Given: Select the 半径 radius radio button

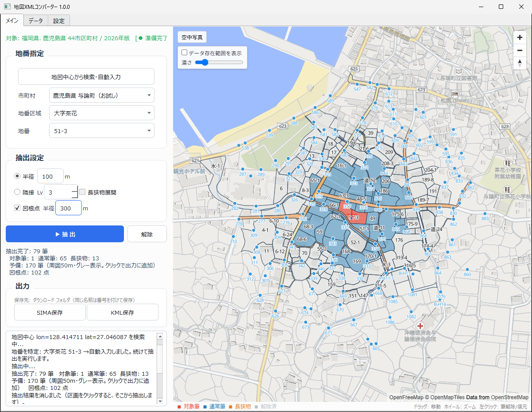Looking at the screenshot, I should point(18,176).
